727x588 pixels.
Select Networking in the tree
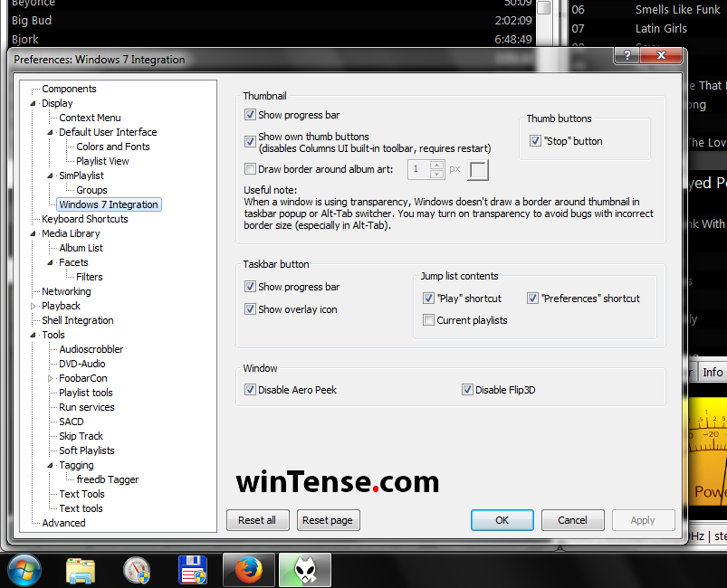pyautogui.click(x=66, y=291)
